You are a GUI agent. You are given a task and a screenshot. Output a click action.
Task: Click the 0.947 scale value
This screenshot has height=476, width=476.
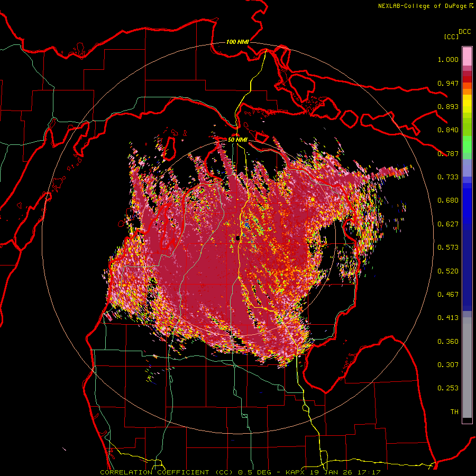448,83
